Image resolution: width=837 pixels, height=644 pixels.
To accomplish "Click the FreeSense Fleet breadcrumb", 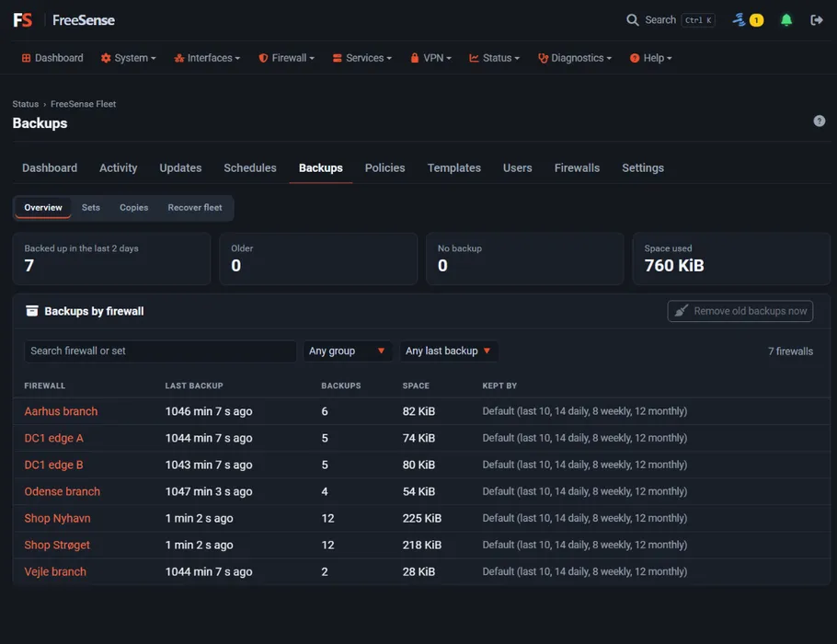I will tap(84, 104).
